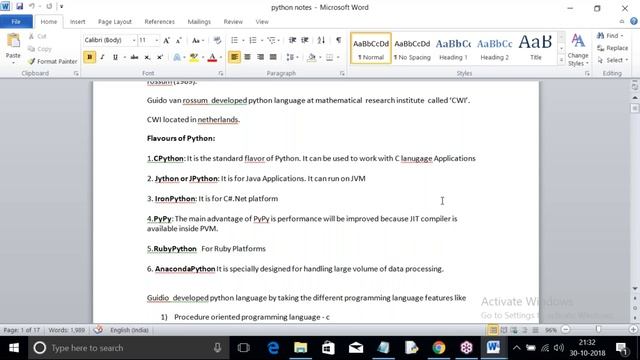Click Align Text Right icon
The image size is (640, 360).
point(260,57)
